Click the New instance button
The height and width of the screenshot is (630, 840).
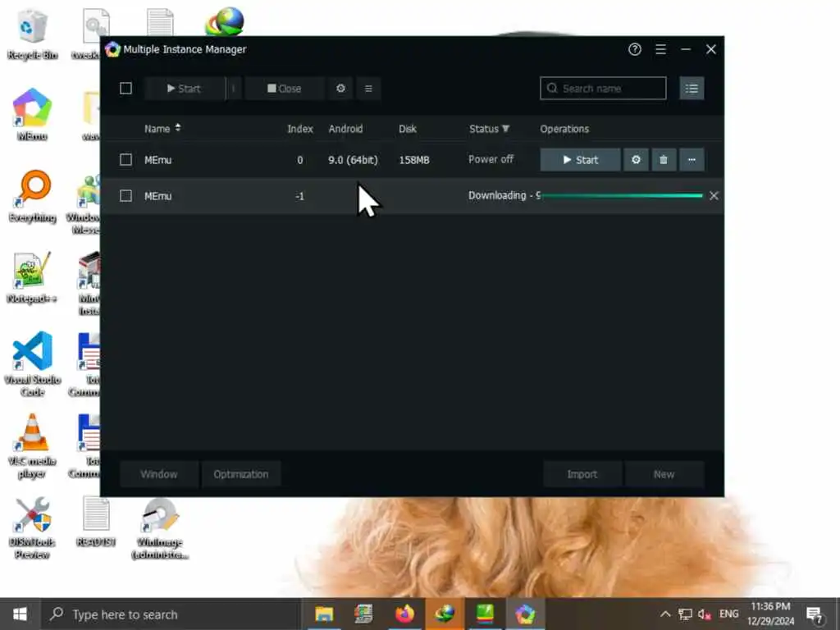tap(664, 474)
